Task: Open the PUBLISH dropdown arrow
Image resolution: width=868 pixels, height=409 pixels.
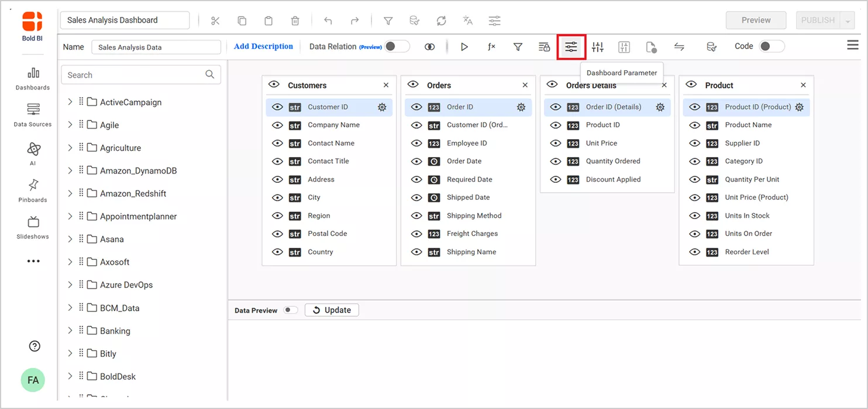Action: [848, 20]
